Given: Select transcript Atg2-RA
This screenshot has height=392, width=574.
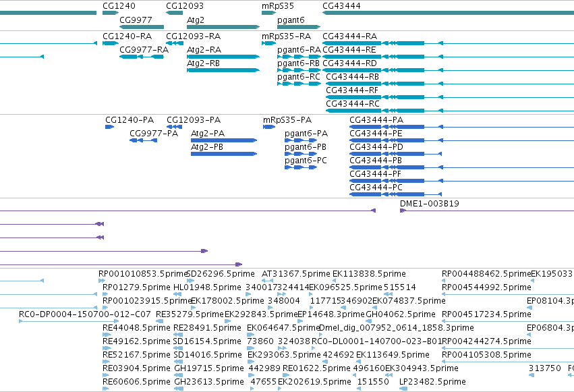Looking at the screenshot, I should pyautogui.click(x=204, y=50).
